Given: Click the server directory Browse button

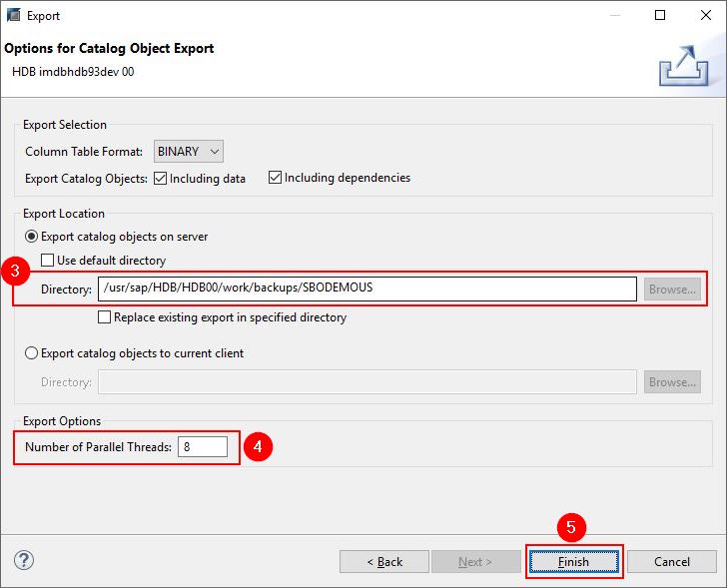Looking at the screenshot, I should pos(672,290).
